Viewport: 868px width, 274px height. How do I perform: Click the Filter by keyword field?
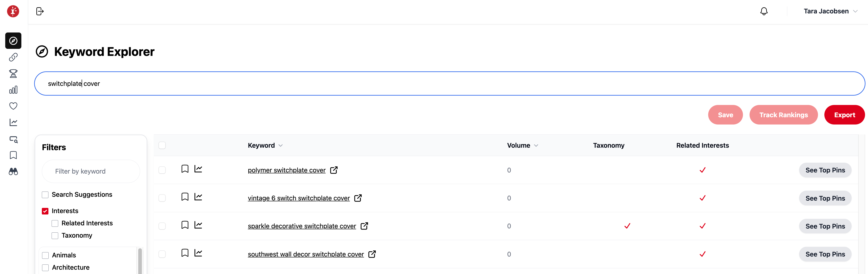91,171
